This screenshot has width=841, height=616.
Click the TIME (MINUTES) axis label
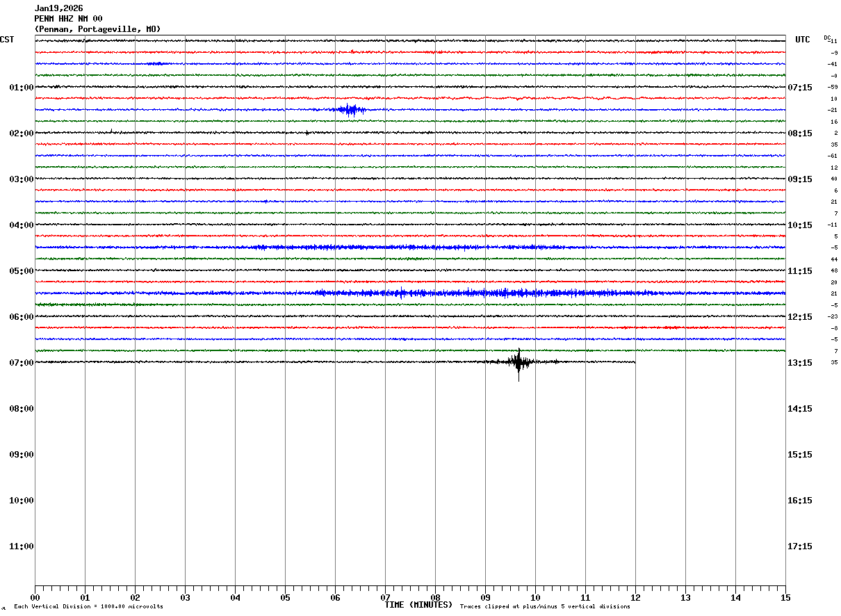(418, 605)
